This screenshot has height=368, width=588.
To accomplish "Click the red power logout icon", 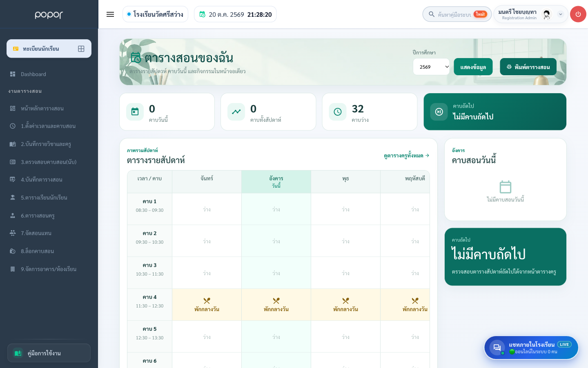I will coord(578,14).
